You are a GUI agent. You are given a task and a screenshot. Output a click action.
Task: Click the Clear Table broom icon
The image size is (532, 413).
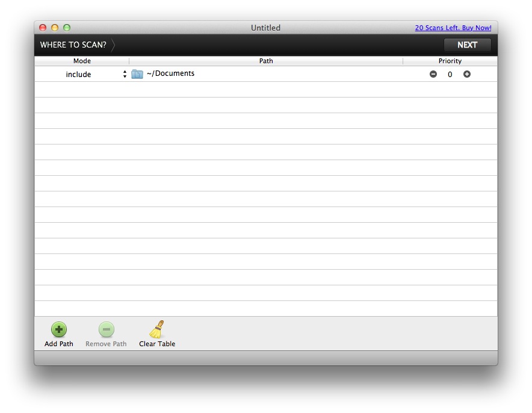pyautogui.click(x=156, y=329)
